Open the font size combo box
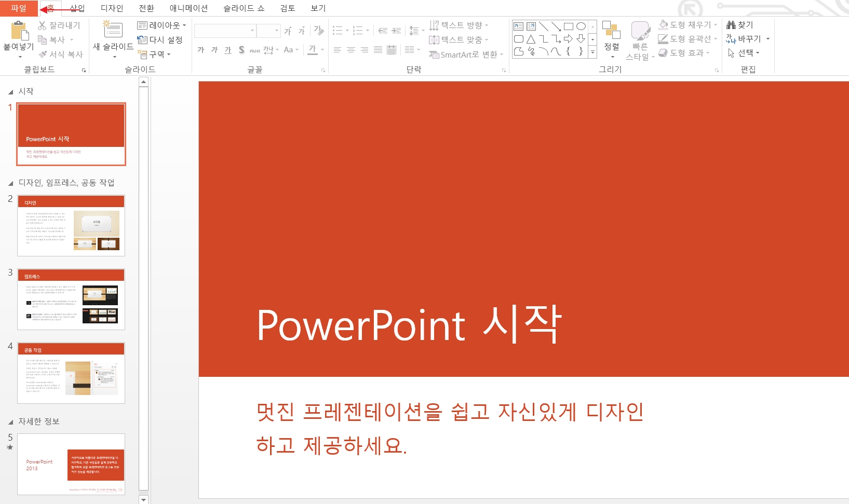 [269, 31]
